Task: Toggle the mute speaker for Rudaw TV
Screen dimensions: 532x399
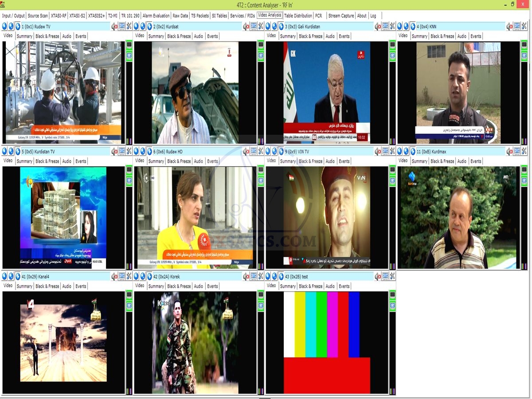Action: click(x=114, y=27)
